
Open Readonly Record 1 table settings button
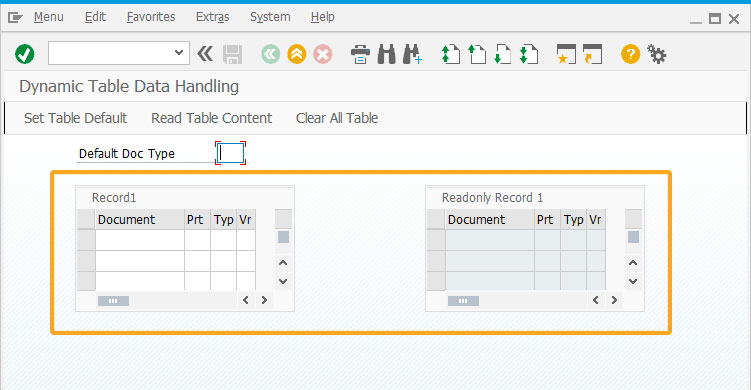point(633,219)
